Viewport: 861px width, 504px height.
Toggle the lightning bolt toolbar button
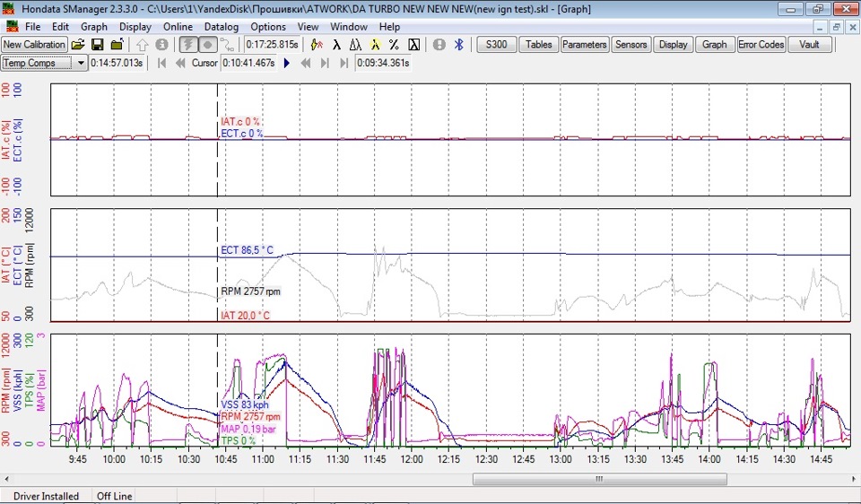click(x=187, y=45)
